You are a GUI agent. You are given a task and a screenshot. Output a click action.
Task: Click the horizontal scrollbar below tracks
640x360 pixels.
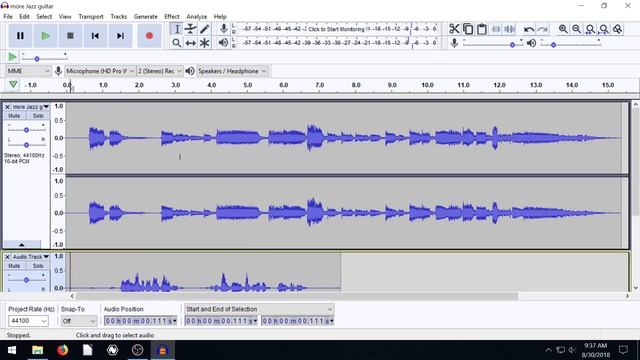pyautogui.click(x=297, y=296)
